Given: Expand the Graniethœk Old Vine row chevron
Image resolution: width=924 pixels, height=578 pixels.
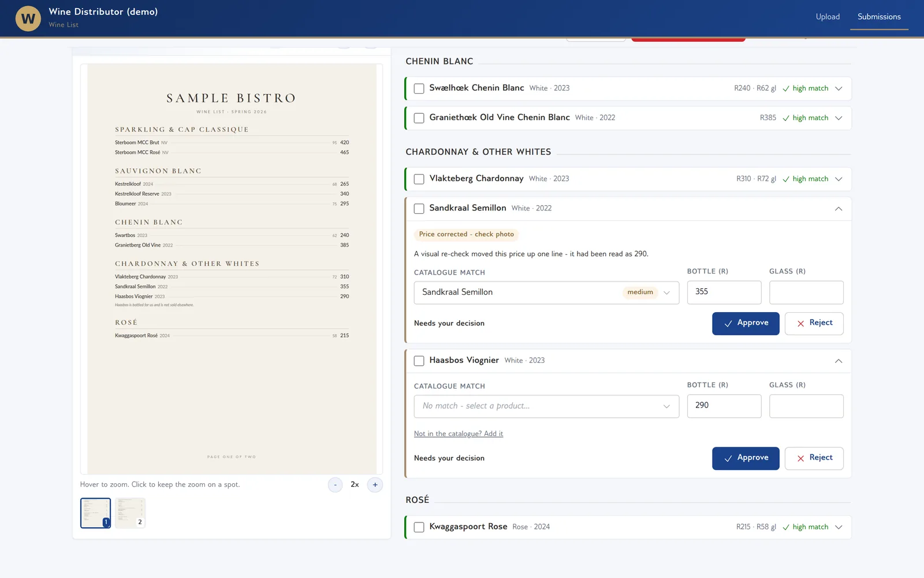Looking at the screenshot, I should pyautogui.click(x=839, y=118).
